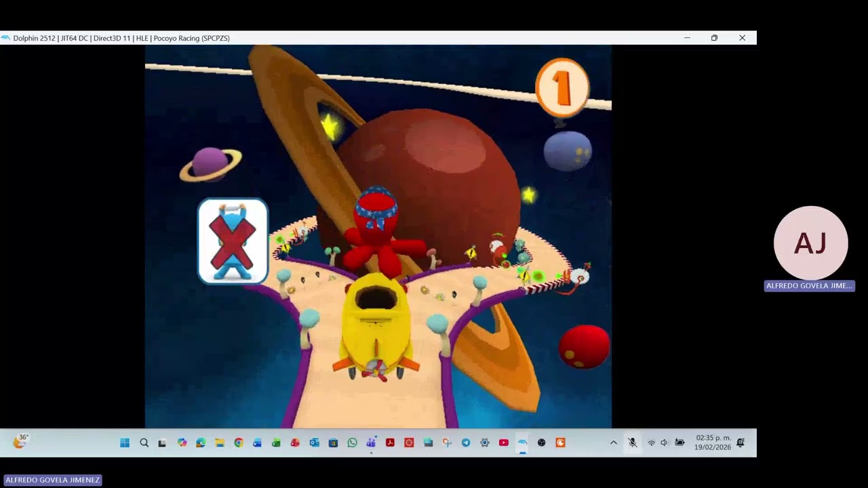Click the Dolphin logo in title bar
Viewport: 868px width, 488px height.
[x=5, y=38]
